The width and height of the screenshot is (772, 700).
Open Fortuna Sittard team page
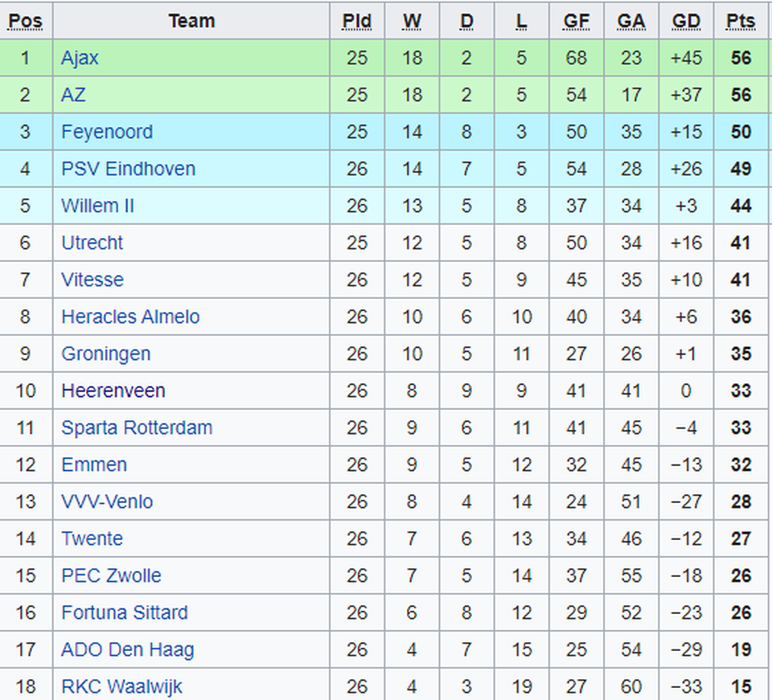(x=125, y=612)
